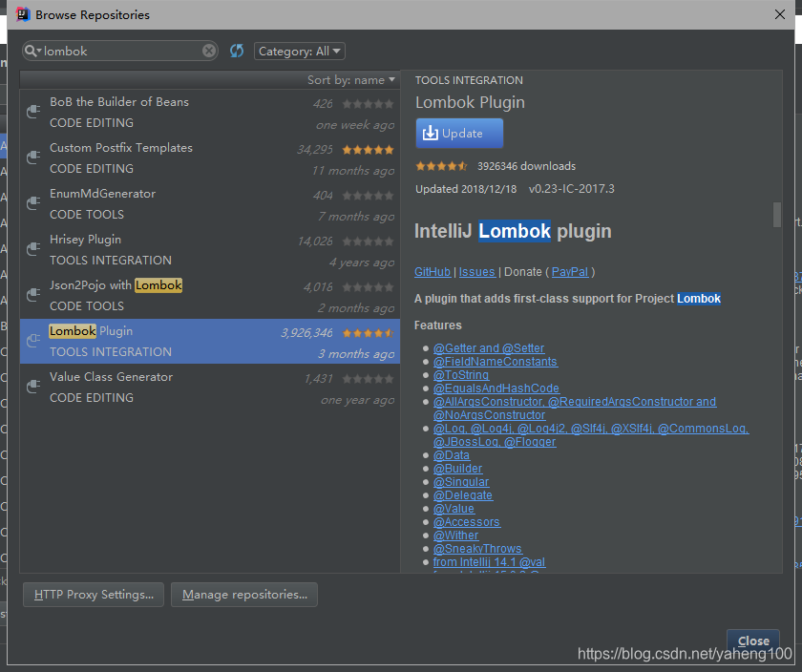The width and height of the screenshot is (802, 672).
Task: Click star rating of BoB the Builder
Action: 368,104
